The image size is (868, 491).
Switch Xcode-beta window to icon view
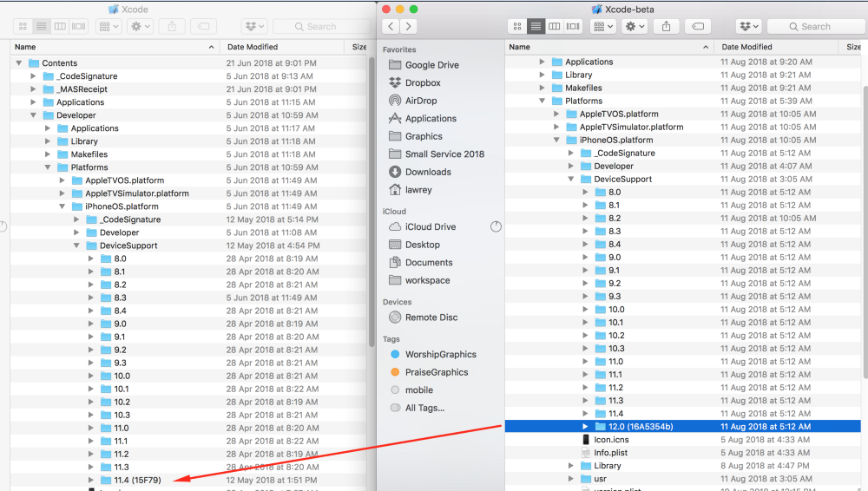(517, 26)
